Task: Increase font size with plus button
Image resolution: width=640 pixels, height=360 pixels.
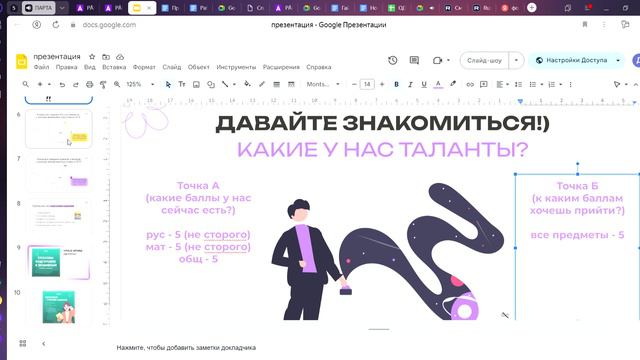Action: [382, 84]
